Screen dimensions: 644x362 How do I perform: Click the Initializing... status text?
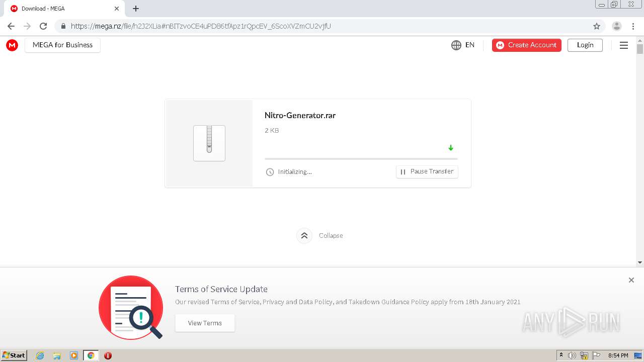click(295, 172)
